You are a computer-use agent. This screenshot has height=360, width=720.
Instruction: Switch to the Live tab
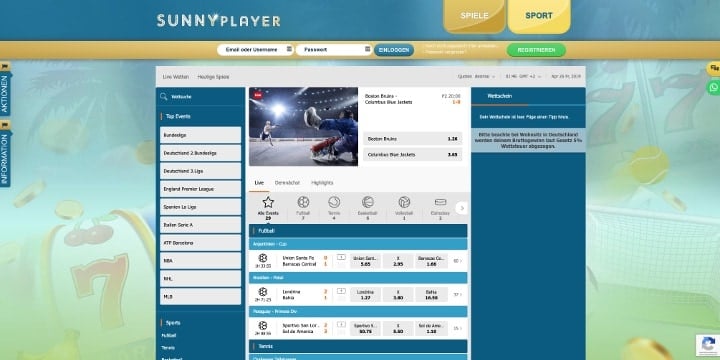coord(259,183)
